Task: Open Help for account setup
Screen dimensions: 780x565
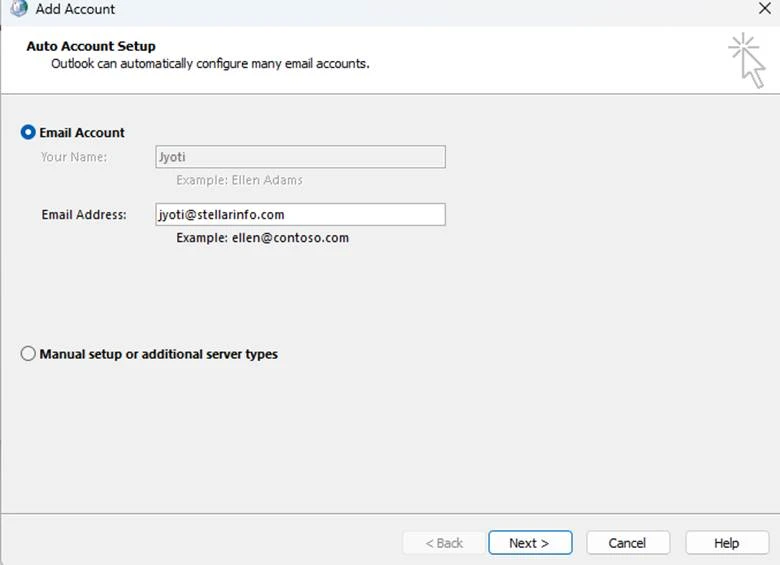Action: 726,543
